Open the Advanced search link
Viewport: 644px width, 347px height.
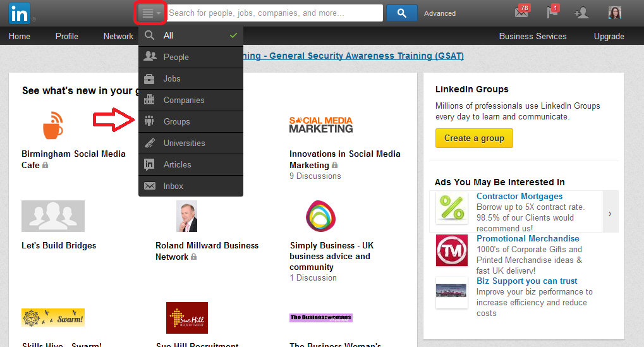440,13
